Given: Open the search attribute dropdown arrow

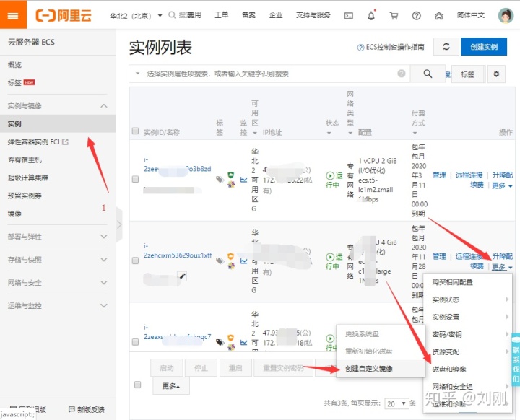Looking at the screenshot, I should [137, 74].
